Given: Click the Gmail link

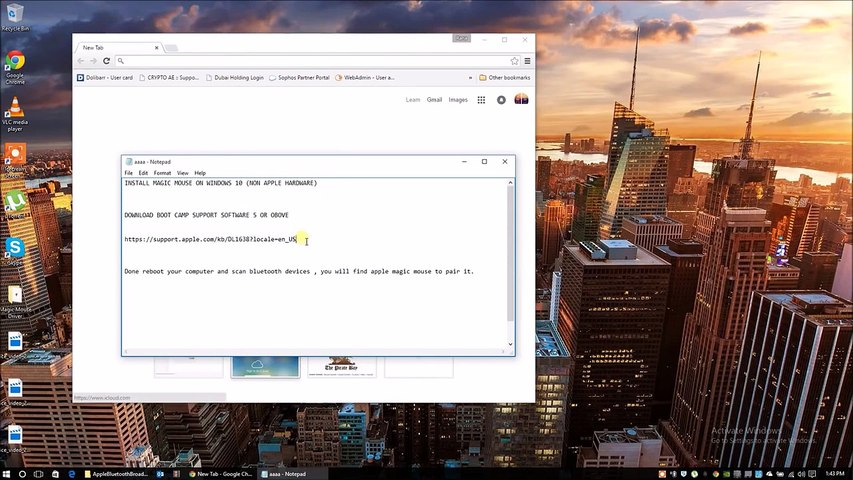Looking at the screenshot, I should point(434,100).
